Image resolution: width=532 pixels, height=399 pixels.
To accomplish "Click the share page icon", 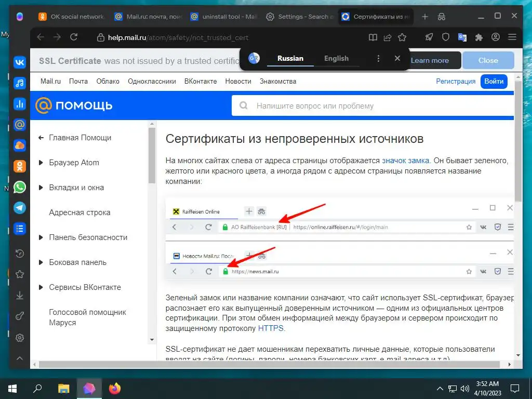I will (x=388, y=37).
